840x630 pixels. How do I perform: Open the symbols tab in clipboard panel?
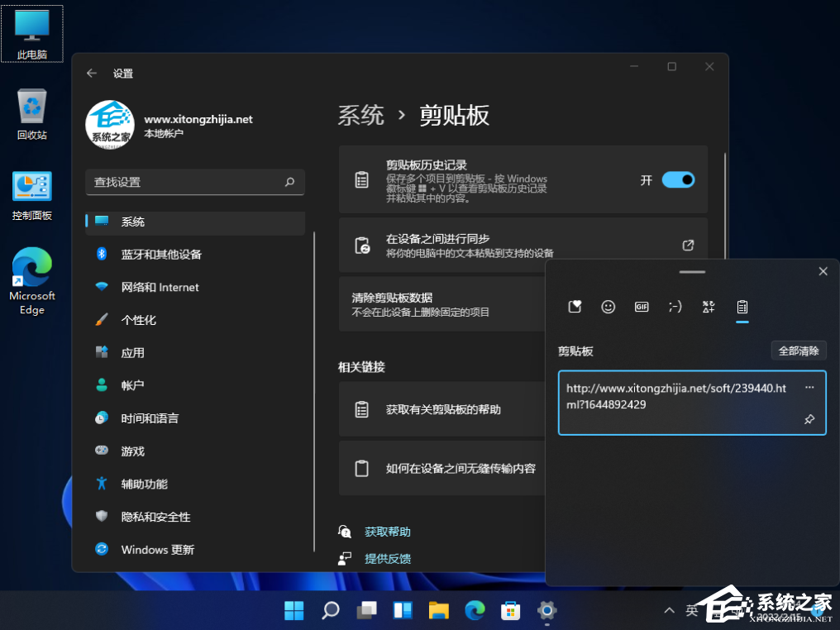pyautogui.click(x=709, y=307)
